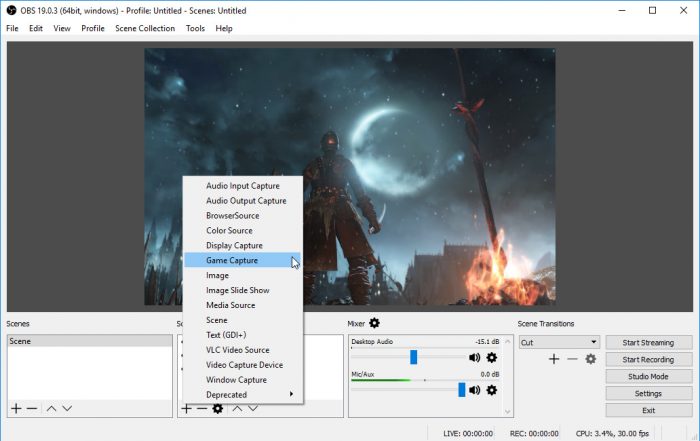Screen dimensions: 700x441
Task: Click Start Recording button
Action: tap(648, 359)
